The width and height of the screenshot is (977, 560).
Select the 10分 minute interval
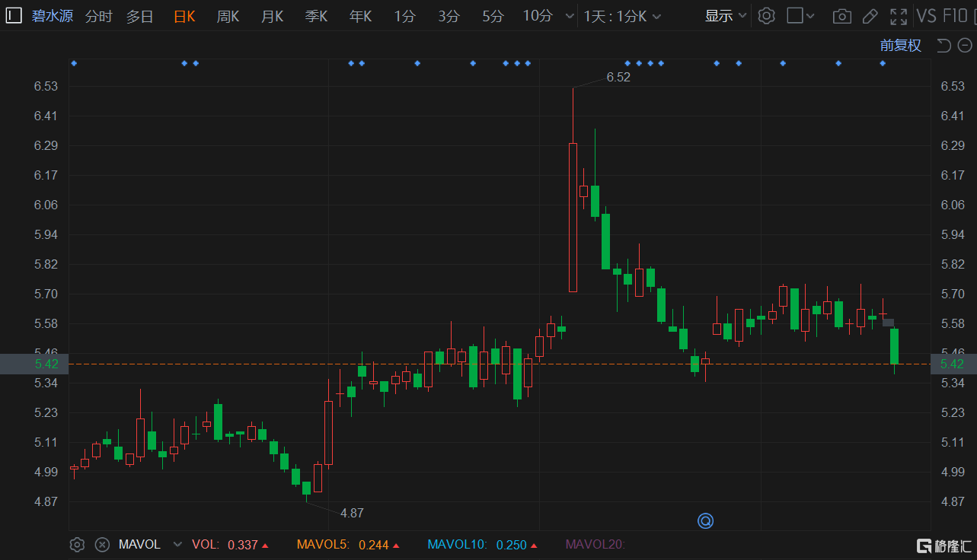point(538,16)
